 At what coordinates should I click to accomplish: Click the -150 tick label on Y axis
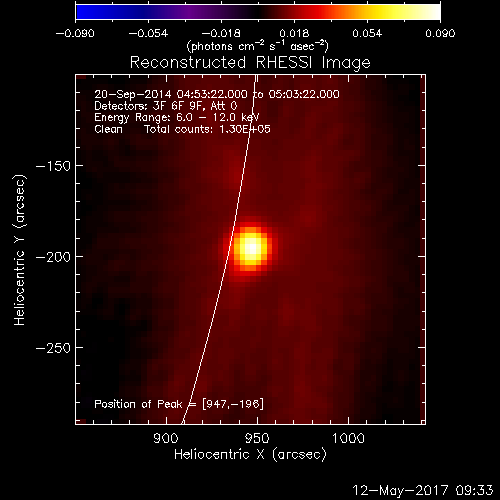tap(53, 166)
